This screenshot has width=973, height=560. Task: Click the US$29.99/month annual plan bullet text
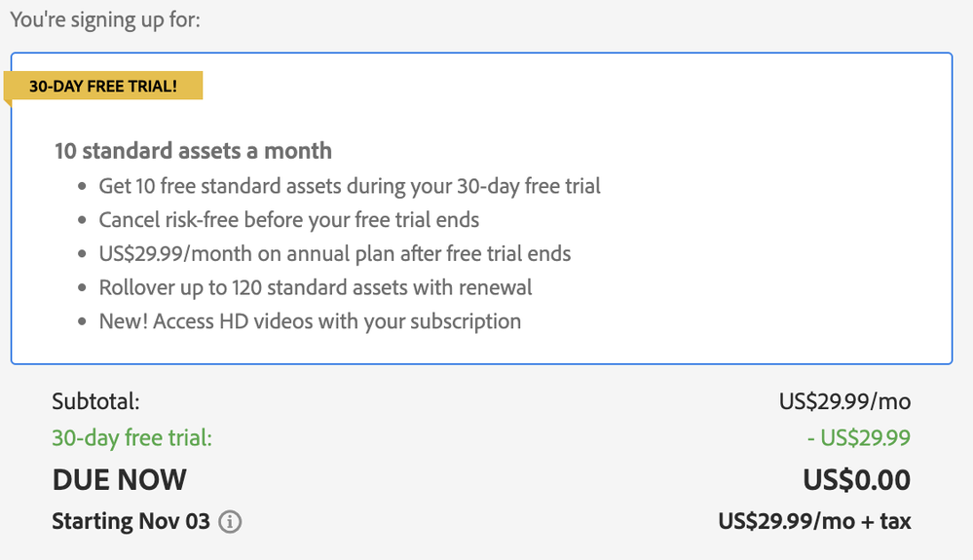tap(335, 254)
